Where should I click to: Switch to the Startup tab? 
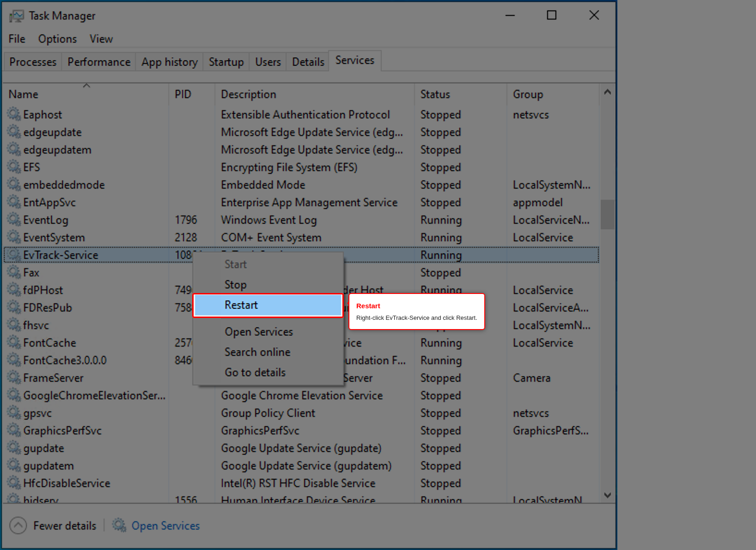226,62
